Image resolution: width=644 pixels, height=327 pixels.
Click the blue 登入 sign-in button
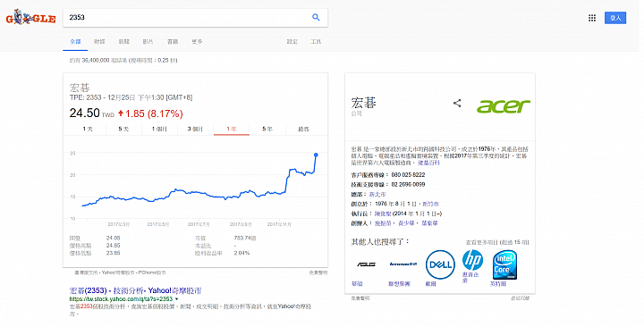click(x=615, y=18)
